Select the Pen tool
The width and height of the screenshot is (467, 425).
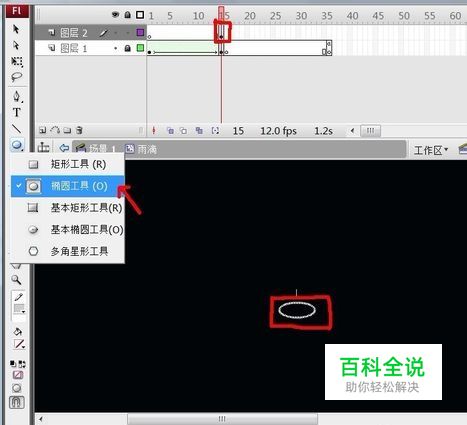[17, 96]
